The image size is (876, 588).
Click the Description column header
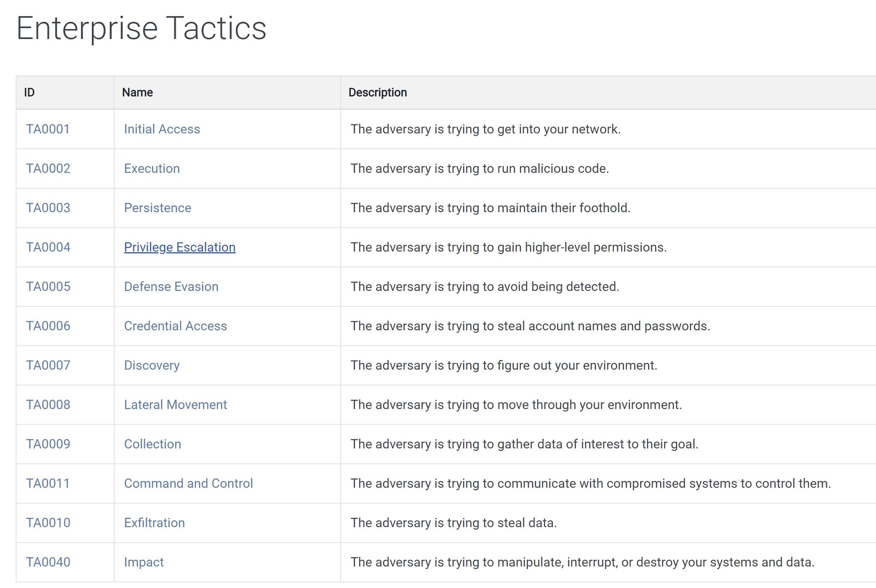(x=377, y=92)
